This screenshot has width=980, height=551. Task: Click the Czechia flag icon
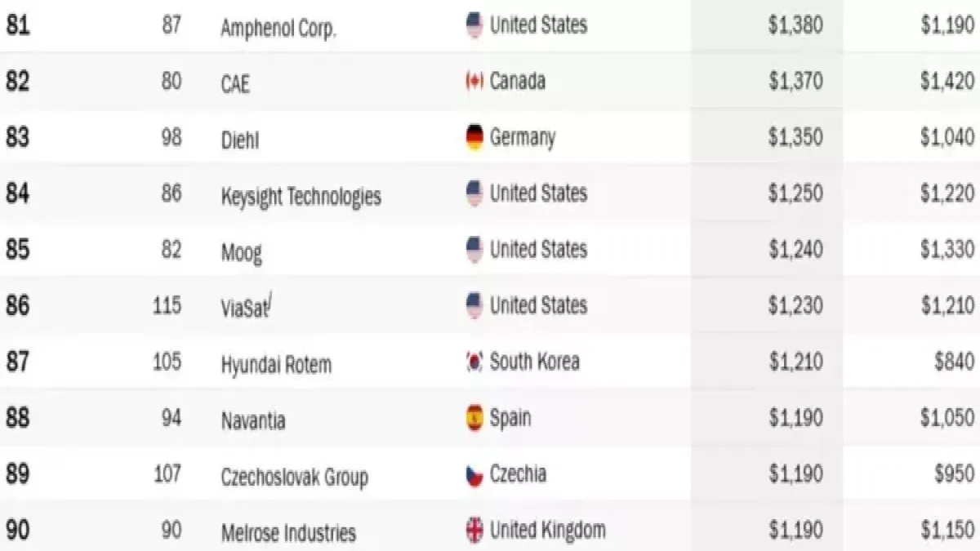(474, 474)
